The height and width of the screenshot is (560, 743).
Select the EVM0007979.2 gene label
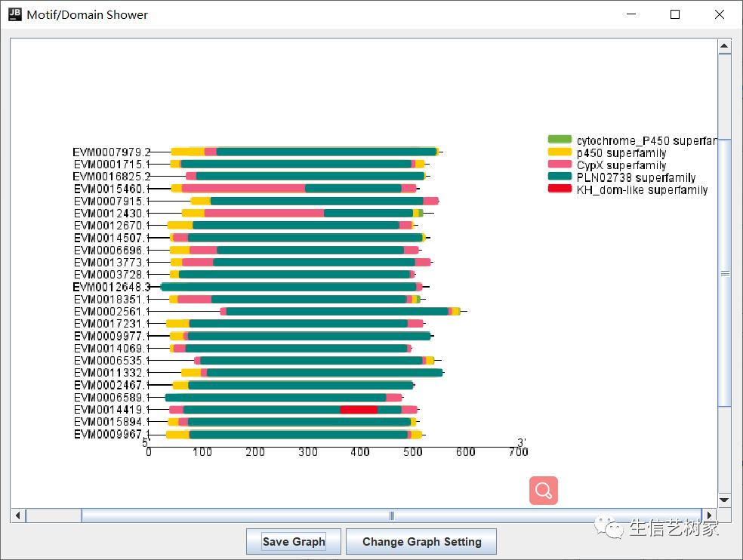[x=112, y=152]
